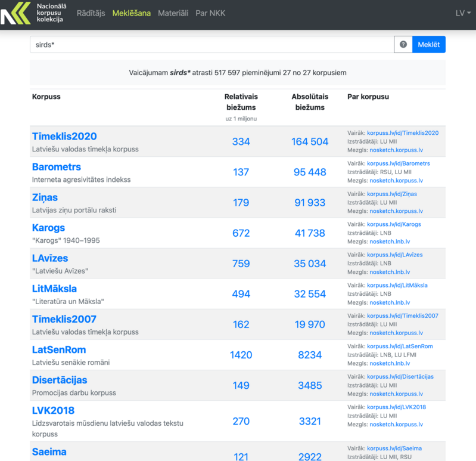The width and height of the screenshot is (476, 461).
Task: Click absolute frequency 2922 for Saeima
Action: (x=310, y=457)
